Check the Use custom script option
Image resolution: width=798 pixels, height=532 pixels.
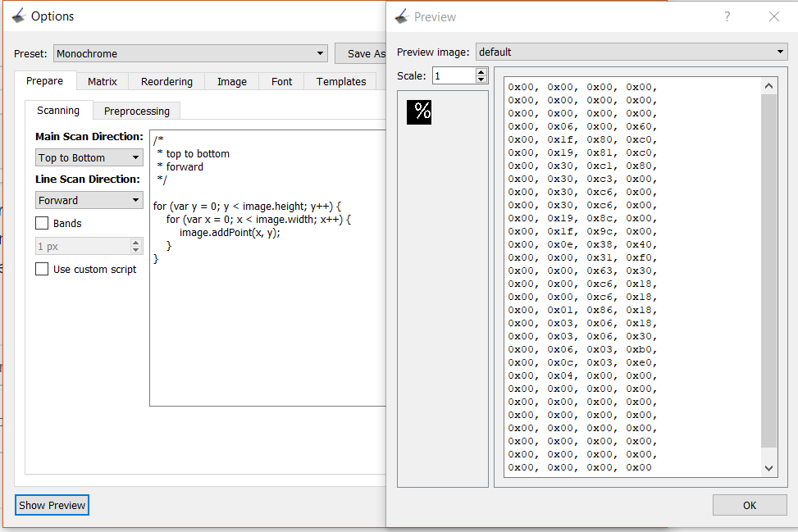coord(41,268)
